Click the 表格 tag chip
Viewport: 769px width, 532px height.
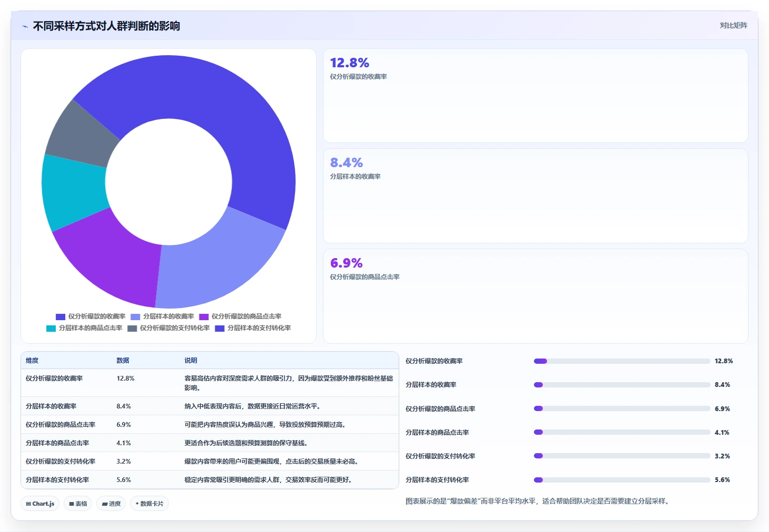point(78,504)
